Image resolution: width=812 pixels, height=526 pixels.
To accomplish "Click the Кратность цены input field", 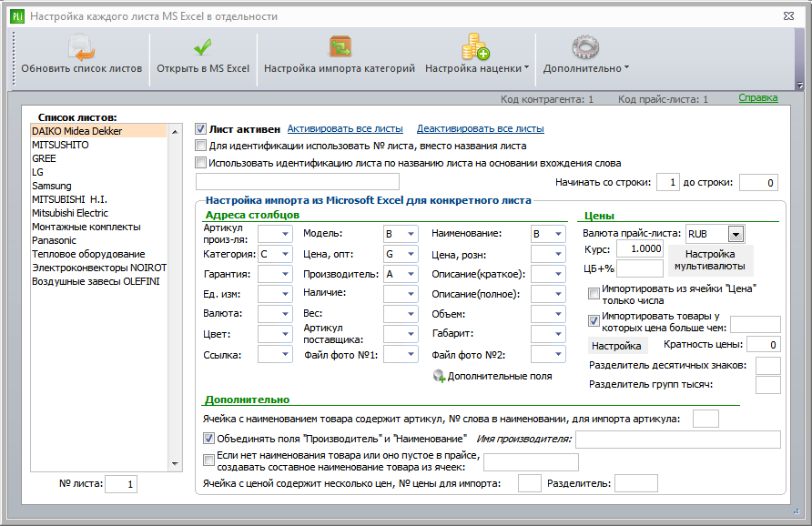I will (764, 345).
